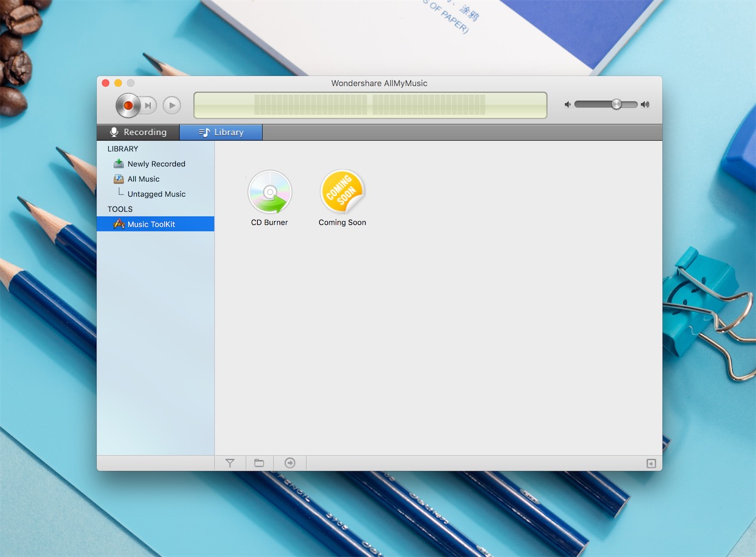Click the Music ToolKit tools icon

tap(119, 224)
